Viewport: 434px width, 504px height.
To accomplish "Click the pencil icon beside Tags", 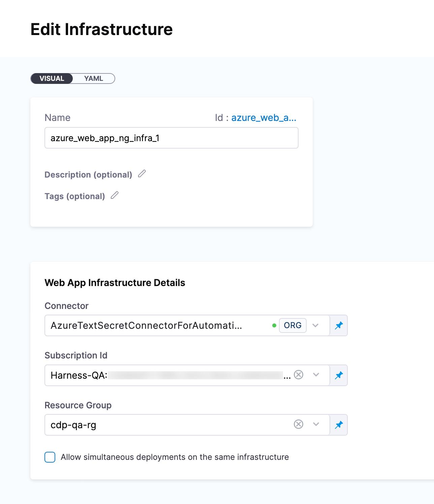I will [115, 195].
